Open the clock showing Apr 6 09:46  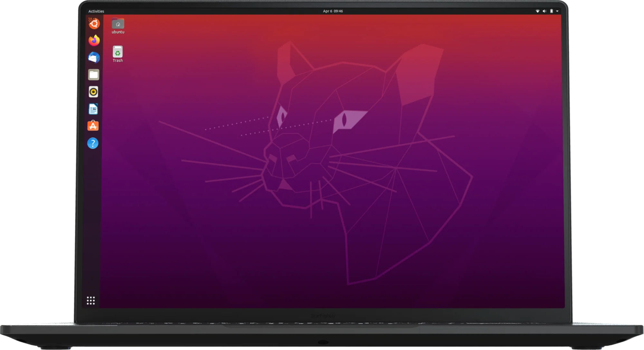[333, 11]
